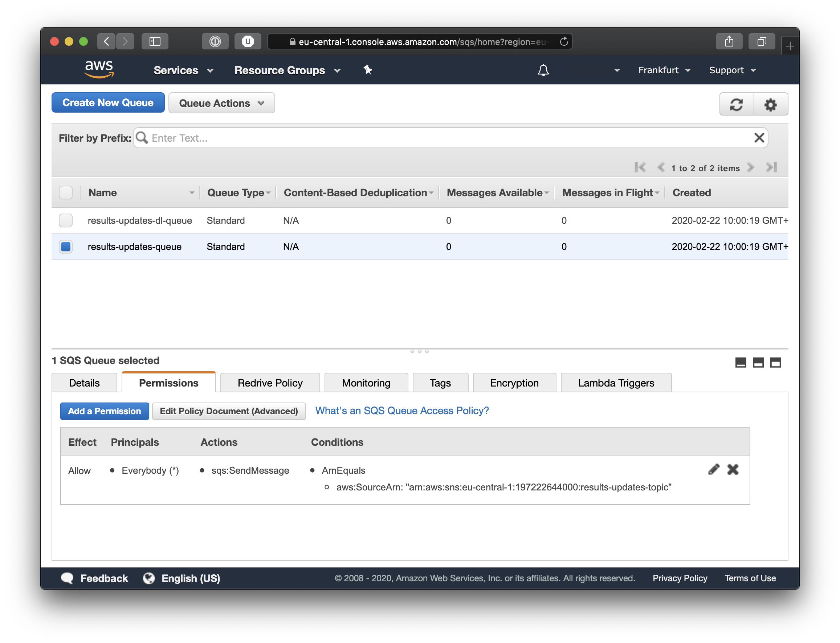The image size is (840, 643).
Task: Click the notification bell icon
Action: tap(543, 70)
